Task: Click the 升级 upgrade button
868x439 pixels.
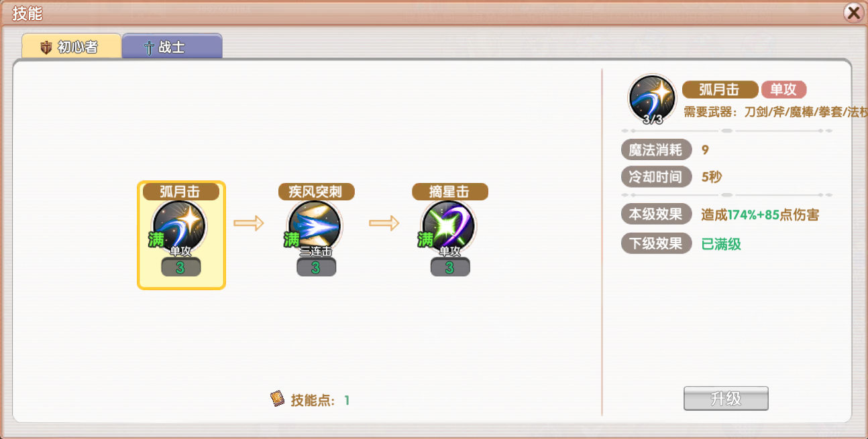Action: click(726, 399)
